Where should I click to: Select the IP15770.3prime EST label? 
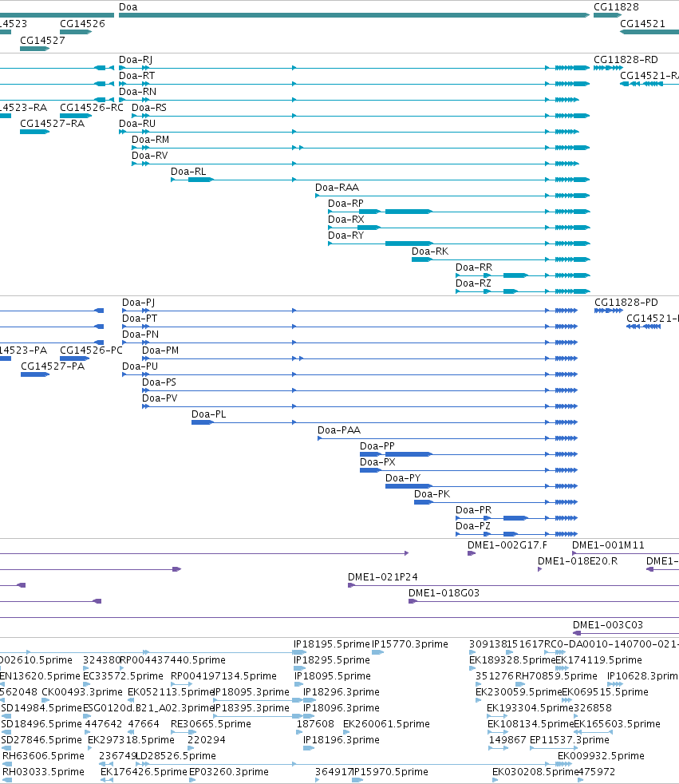click(x=409, y=644)
